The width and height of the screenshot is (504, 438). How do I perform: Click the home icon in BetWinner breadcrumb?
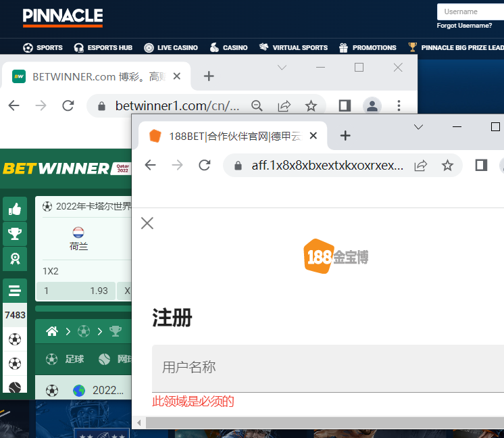point(51,331)
